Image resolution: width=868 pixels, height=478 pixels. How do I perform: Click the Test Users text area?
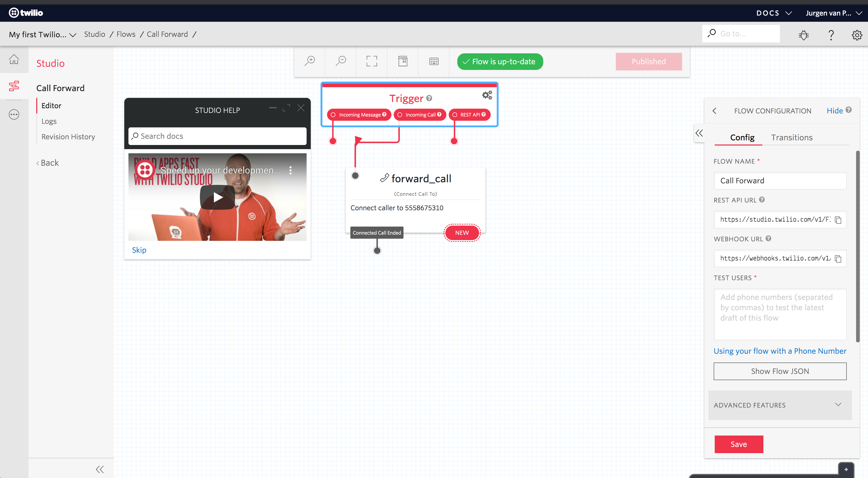[x=780, y=314]
